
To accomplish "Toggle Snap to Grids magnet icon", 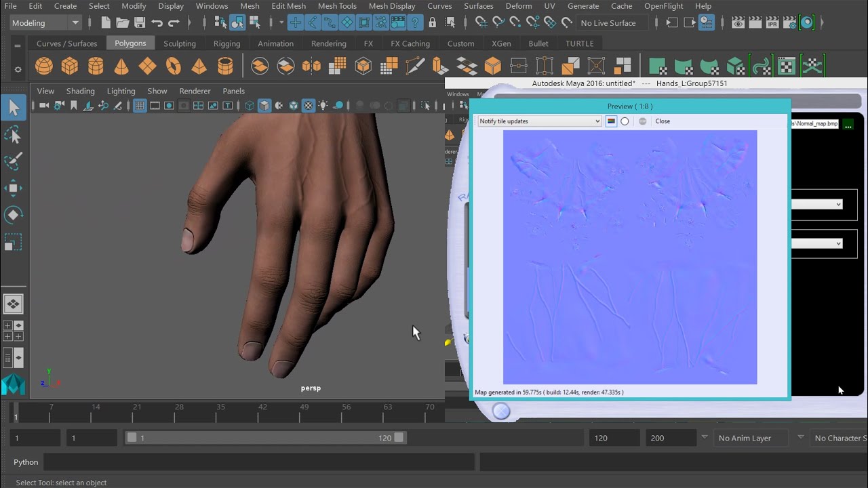I will [x=481, y=22].
